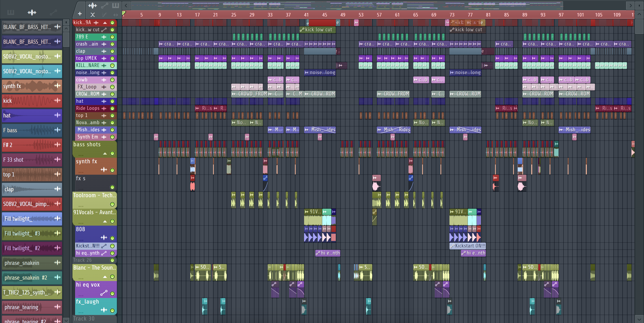The width and height of the screenshot is (644, 323).
Task: Mute the 789 E track
Action: click(x=112, y=37)
